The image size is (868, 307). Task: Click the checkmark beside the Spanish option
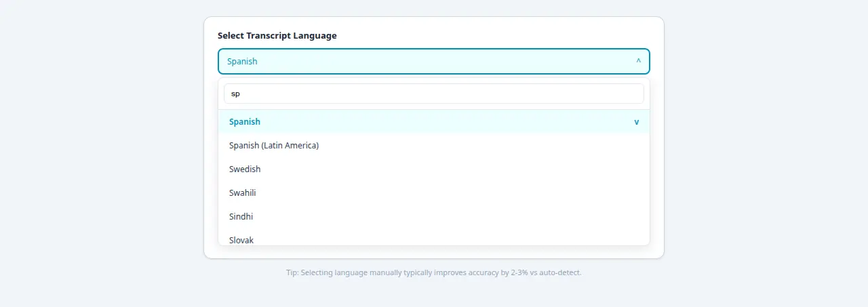636,122
